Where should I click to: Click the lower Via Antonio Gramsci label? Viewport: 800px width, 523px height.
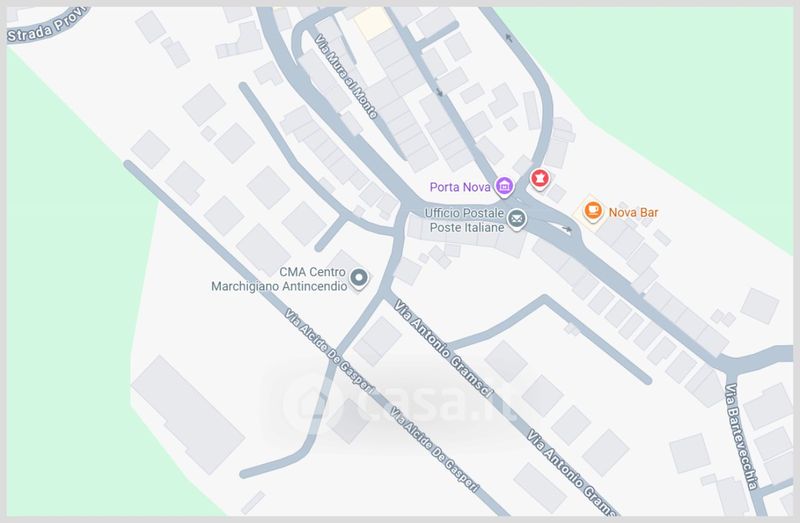pos(572,472)
